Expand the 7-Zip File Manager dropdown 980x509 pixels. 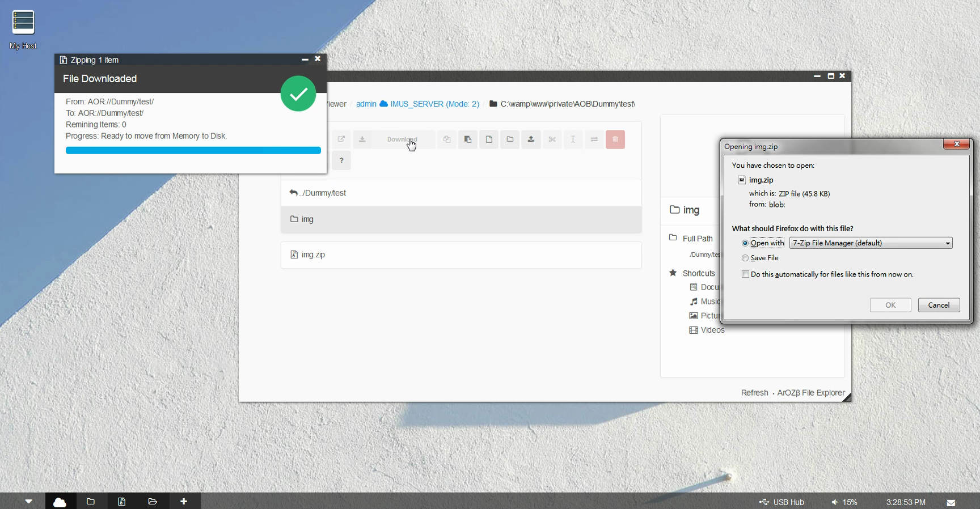(x=871, y=243)
